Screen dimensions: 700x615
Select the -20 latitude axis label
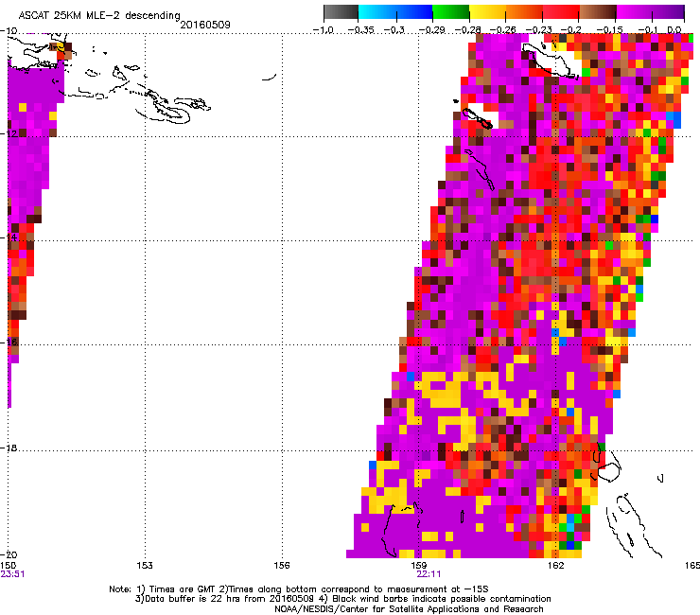(x=9, y=554)
